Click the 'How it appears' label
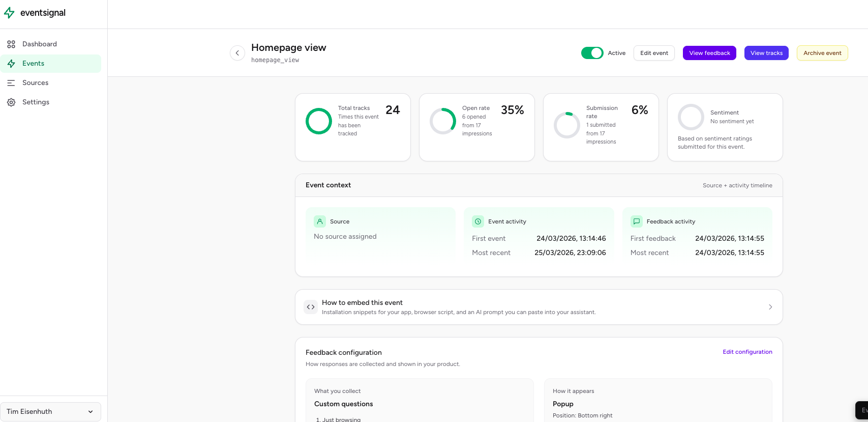 tap(573, 391)
